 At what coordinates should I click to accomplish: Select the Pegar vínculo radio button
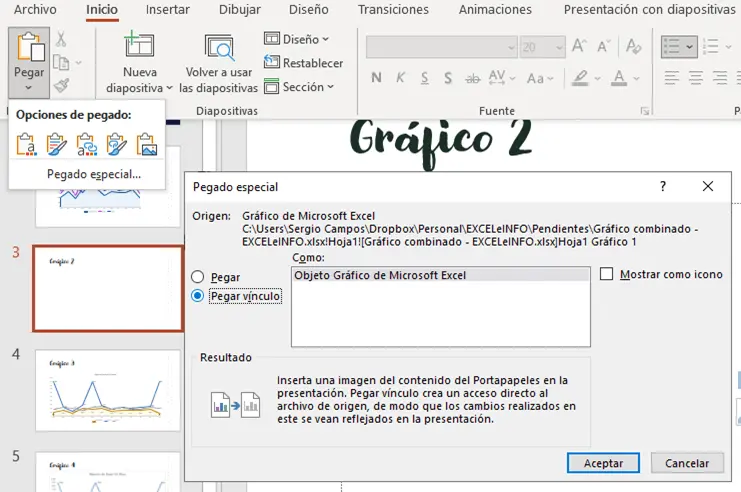click(x=198, y=296)
